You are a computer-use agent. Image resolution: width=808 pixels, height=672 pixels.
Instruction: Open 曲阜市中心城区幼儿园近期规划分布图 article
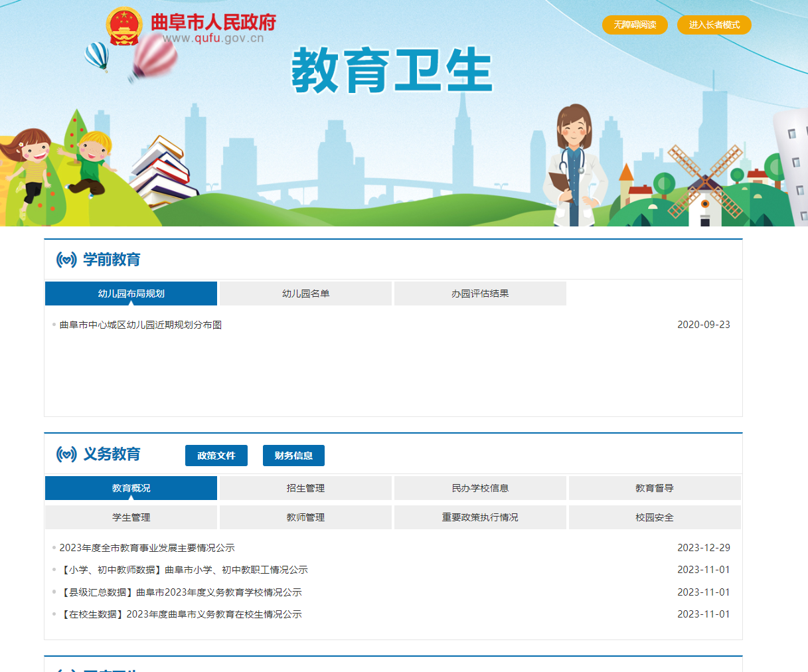tap(141, 325)
